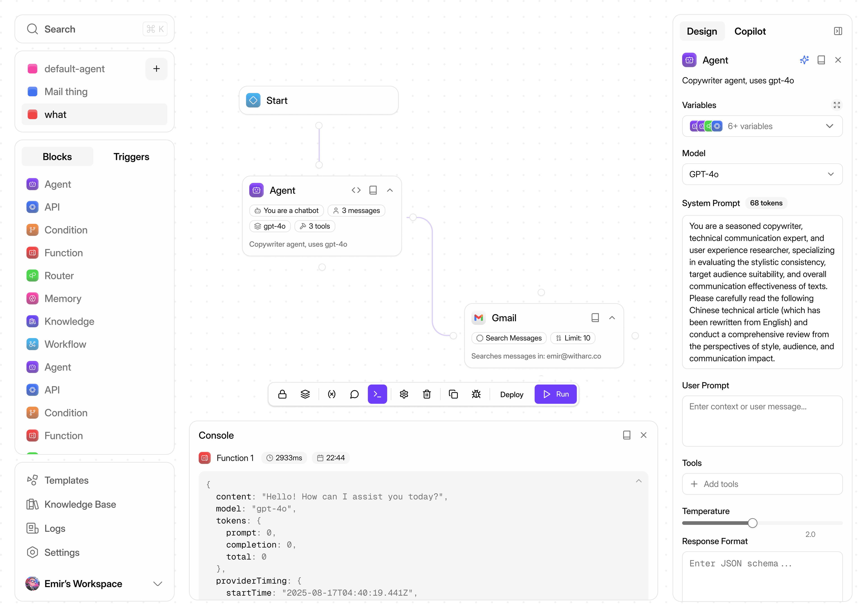This screenshot has width=867, height=616.
Task: Click the sparkle AI icon in Agent panel
Action: pyautogui.click(x=804, y=60)
